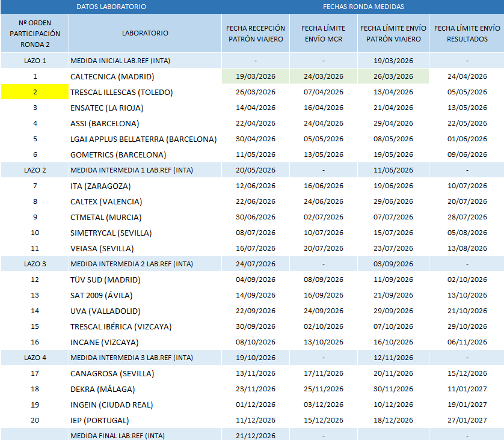Viewport: 504px width, 440px height.
Task: Click the MEDIDA INTERMEDIA 1 LAB.REF (INTA) cell
Action: 132,170
